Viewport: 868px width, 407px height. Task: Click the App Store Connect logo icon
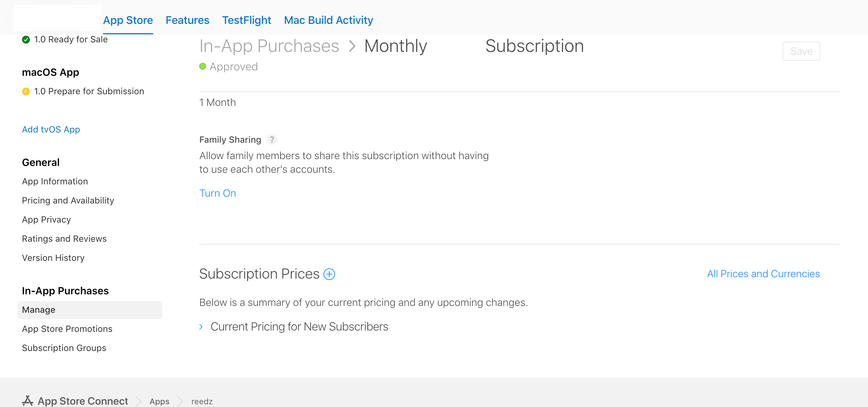point(28,401)
